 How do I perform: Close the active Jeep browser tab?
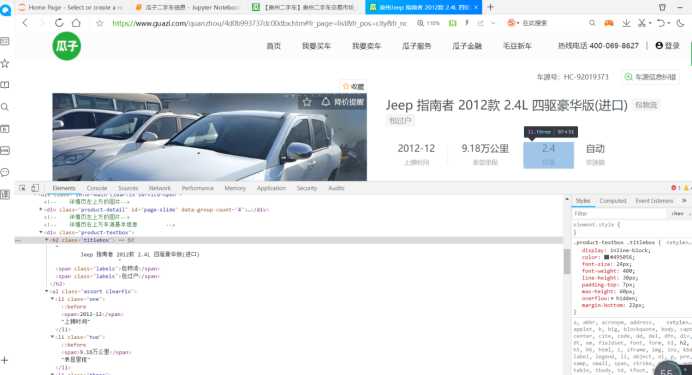(x=476, y=8)
